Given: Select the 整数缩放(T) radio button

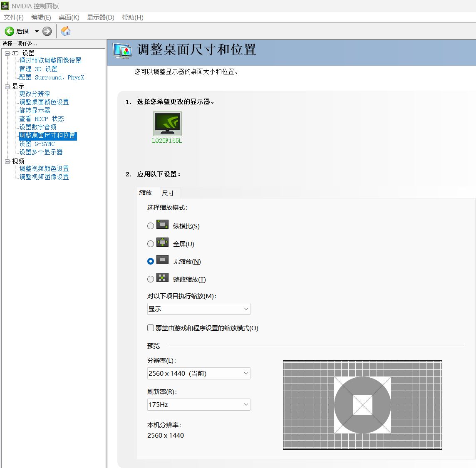Looking at the screenshot, I should point(151,279).
